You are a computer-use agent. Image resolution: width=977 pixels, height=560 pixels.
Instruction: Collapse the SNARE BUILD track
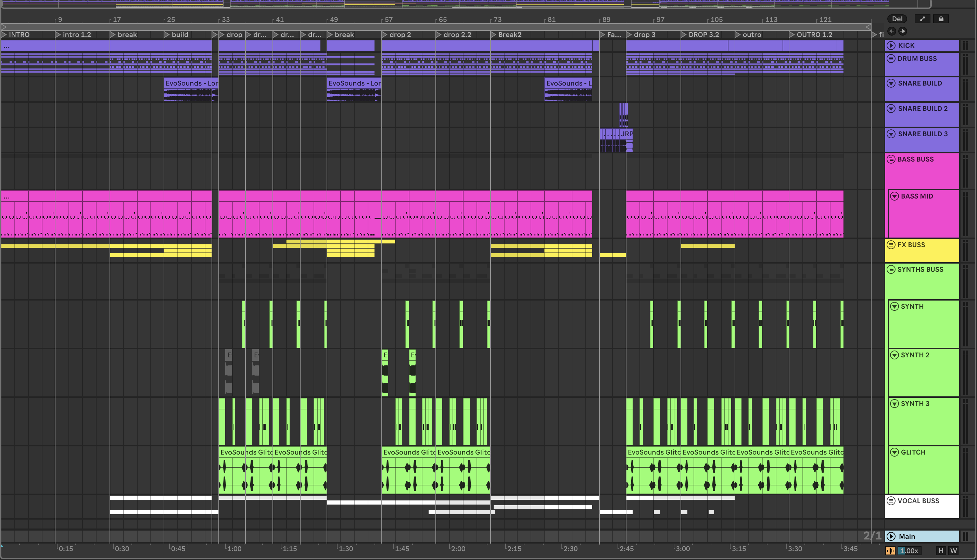coord(891,83)
